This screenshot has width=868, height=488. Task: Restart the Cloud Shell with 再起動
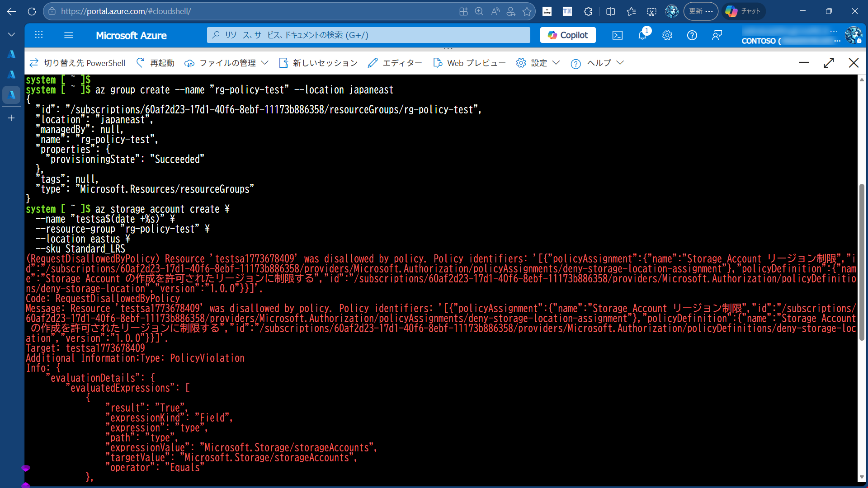[155, 63]
